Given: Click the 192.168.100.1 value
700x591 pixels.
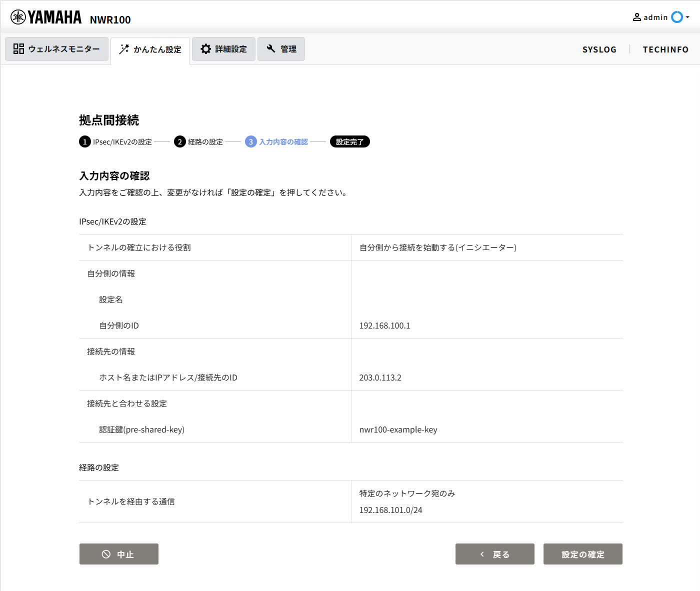Looking at the screenshot, I should coord(385,325).
